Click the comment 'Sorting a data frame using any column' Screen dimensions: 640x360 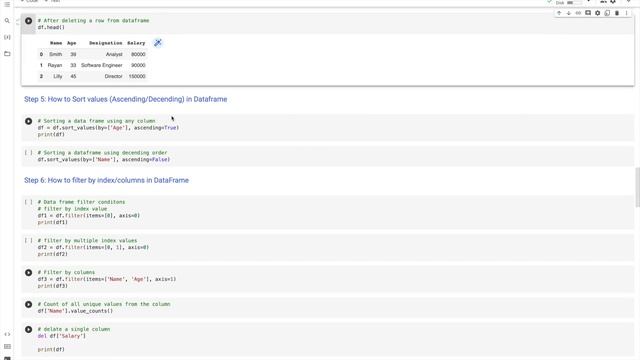point(96,121)
